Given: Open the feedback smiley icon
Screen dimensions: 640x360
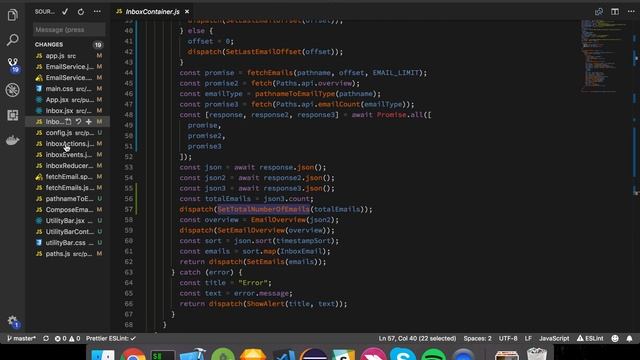Looking at the screenshot, I should (x=615, y=339).
